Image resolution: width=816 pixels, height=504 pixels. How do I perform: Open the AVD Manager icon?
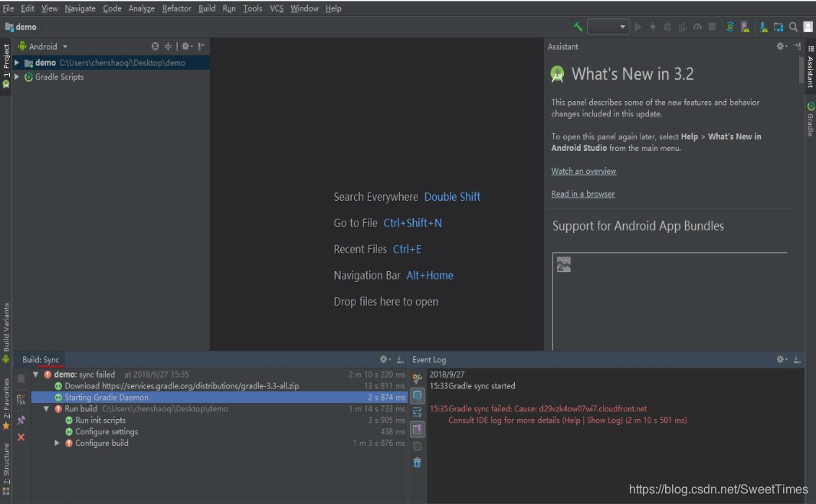click(x=746, y=27)
